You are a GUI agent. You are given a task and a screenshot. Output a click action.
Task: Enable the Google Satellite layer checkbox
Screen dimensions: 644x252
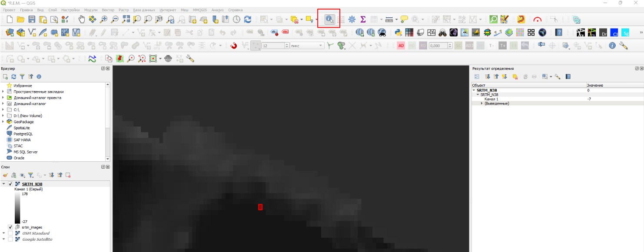[10, 239]
